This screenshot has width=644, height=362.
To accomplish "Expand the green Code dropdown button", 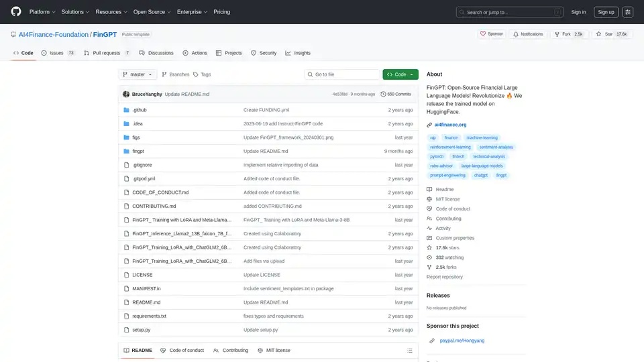I will coord(400,74).
